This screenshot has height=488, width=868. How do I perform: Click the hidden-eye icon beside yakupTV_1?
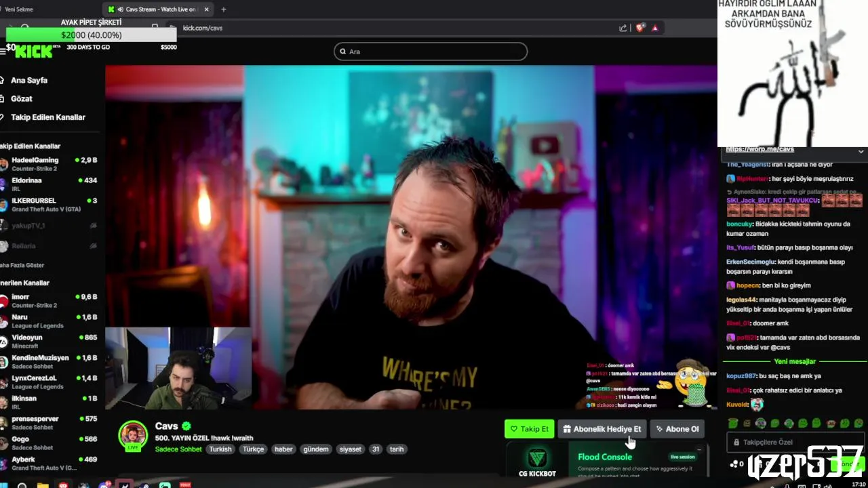[94, 226]
